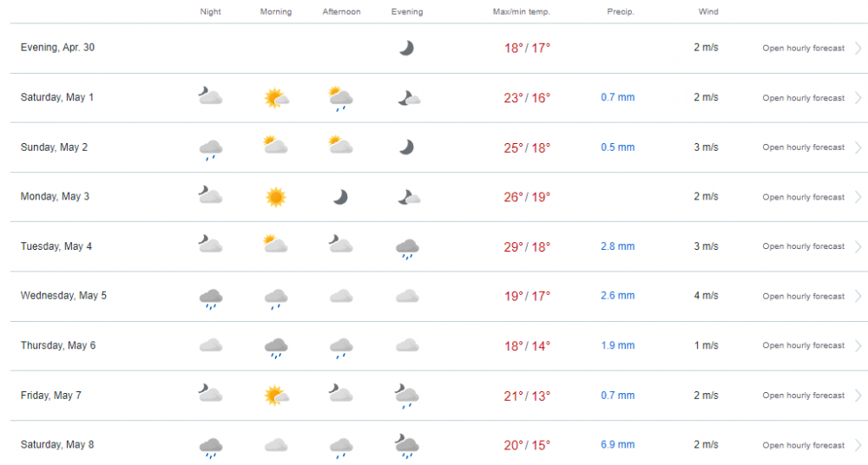
Task: Expand the Evening, Apr. 30 row chevron
Action: pos(858,49)
